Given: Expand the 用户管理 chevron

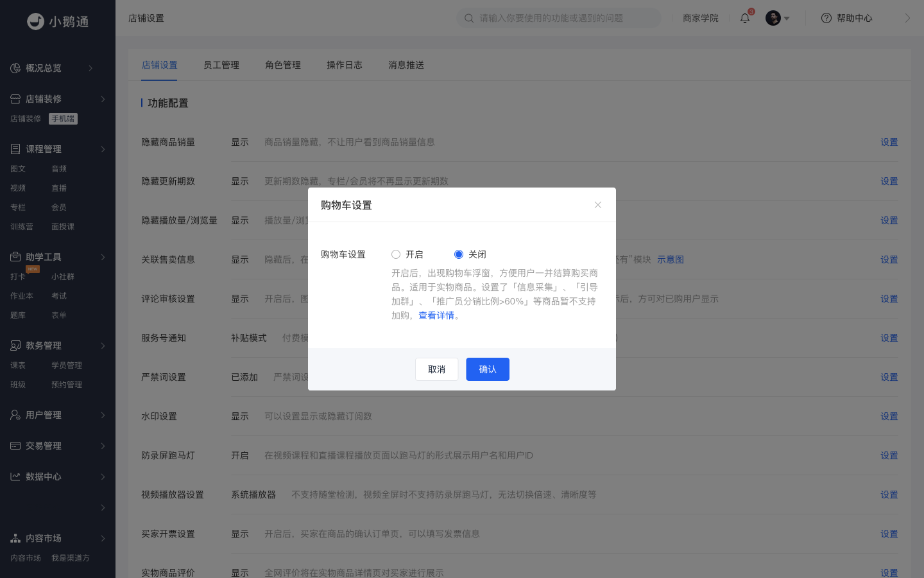Looking at the screenshot, I should (x=103, y=415).
